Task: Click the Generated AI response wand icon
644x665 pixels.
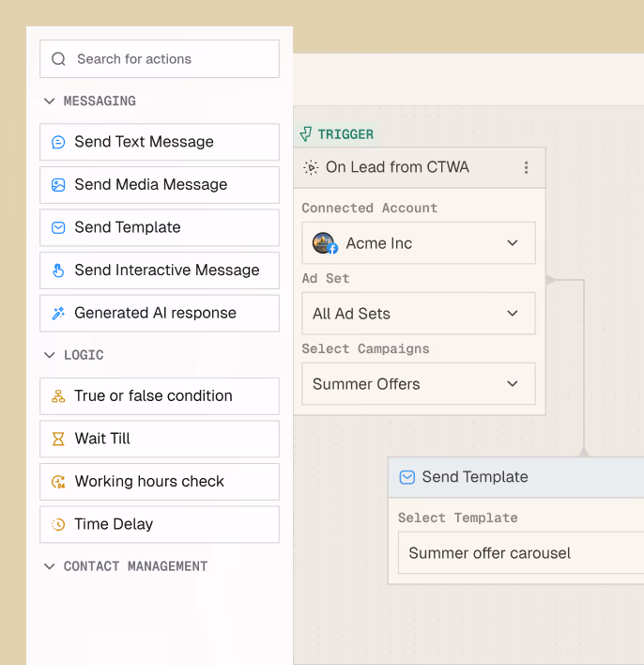Action: [x=58, y=313]
